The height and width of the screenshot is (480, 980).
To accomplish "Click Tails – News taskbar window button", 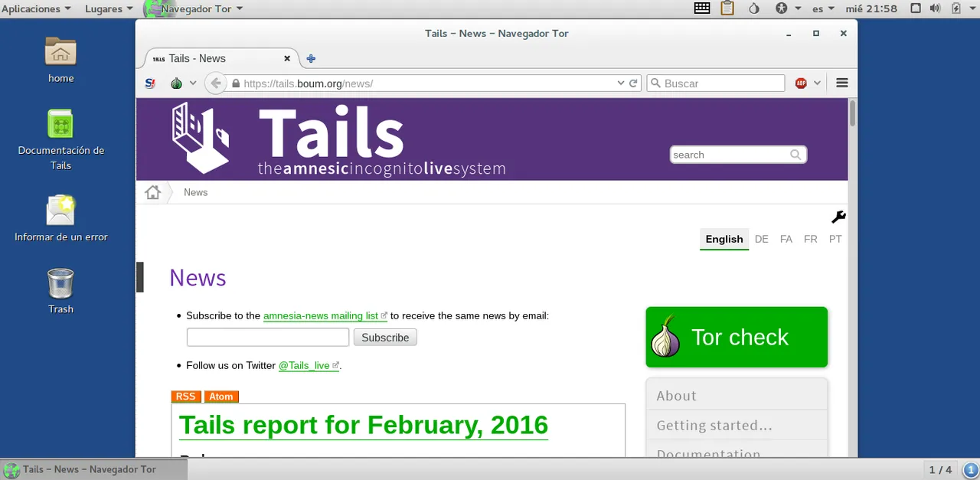I will (93, 469).
